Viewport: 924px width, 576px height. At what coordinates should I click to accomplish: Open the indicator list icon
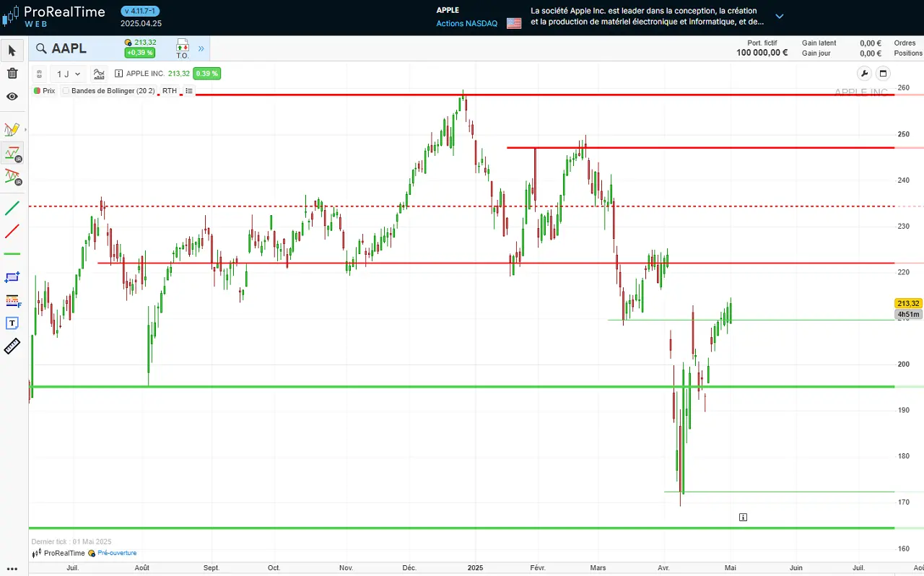click(188, 91)
